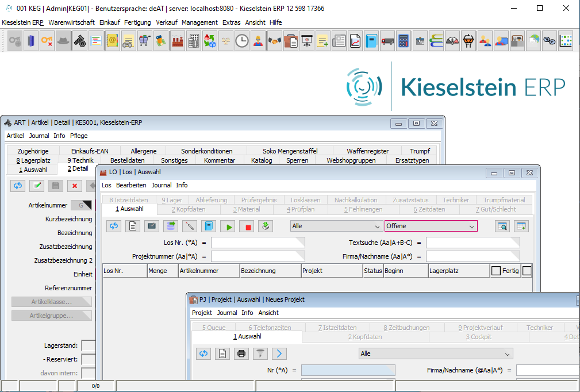Image resolution: width=580 pixels, height=392 pixels.
Task: Click the Artikelklasse... button
Action: point(52,302)
